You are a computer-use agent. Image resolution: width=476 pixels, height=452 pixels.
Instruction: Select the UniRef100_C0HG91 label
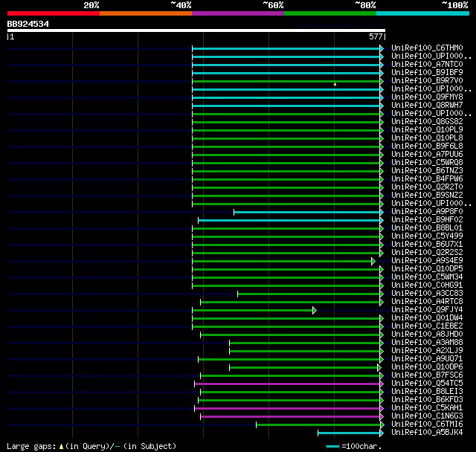pyautogui.click(x=427, y=285)
